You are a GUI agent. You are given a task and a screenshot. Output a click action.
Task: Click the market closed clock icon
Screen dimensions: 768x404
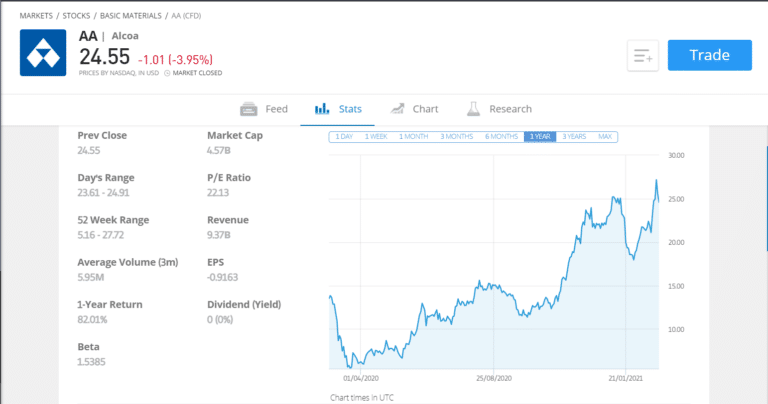(167, 73)
